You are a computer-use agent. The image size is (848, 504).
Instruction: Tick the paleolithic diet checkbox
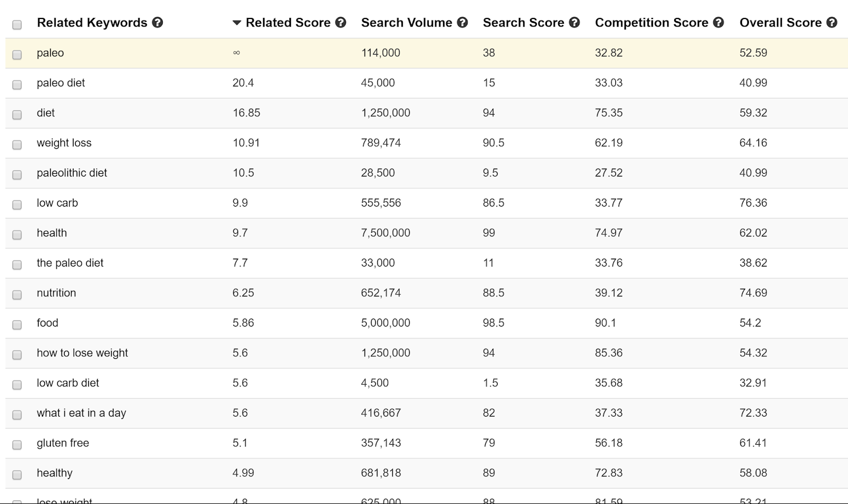coord(17,175)
